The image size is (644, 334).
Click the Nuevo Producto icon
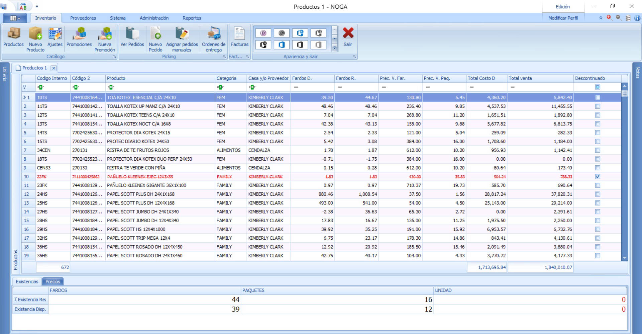point(35,37)
